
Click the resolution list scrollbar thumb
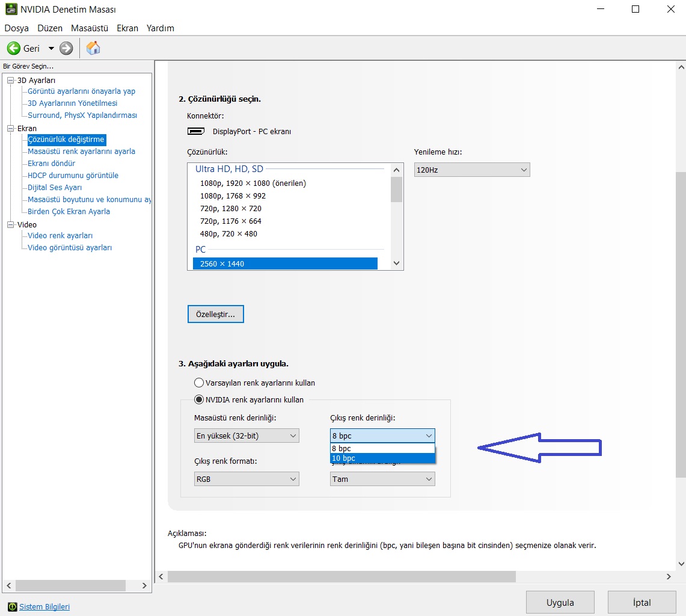click(x=396, y=189)
